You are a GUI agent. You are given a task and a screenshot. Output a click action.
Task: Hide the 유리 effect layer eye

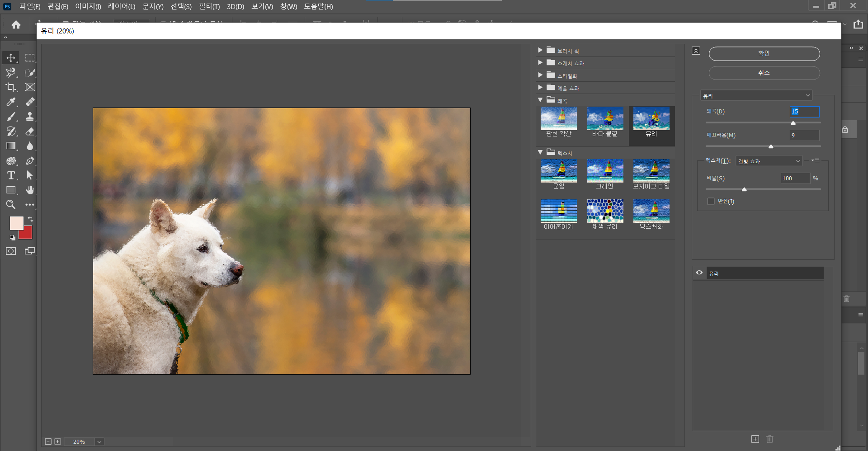[x=699, y=273]
